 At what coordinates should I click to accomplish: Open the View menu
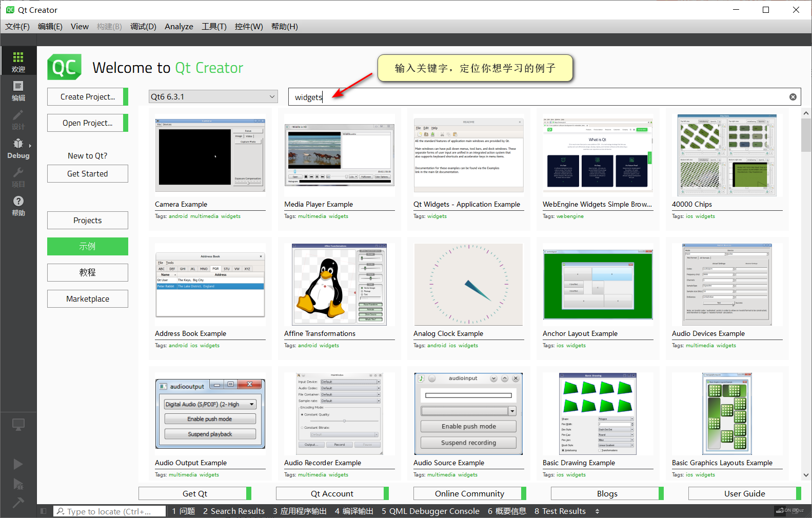(80, 27)
